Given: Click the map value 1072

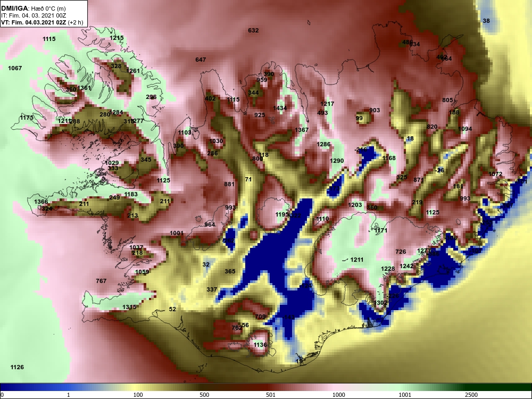Looking at the screenshot, I should [x=495, y=174].
